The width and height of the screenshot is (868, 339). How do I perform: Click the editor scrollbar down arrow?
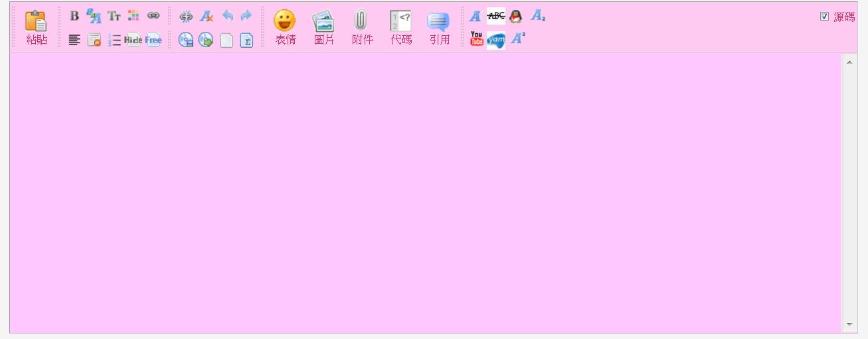pyautogui.click(x=849, y=324)
